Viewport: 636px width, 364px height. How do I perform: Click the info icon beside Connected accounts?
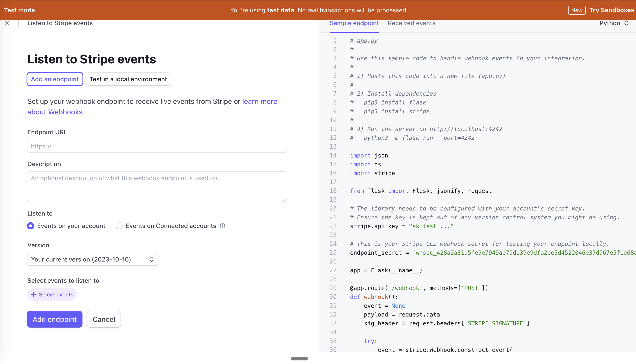222,226
